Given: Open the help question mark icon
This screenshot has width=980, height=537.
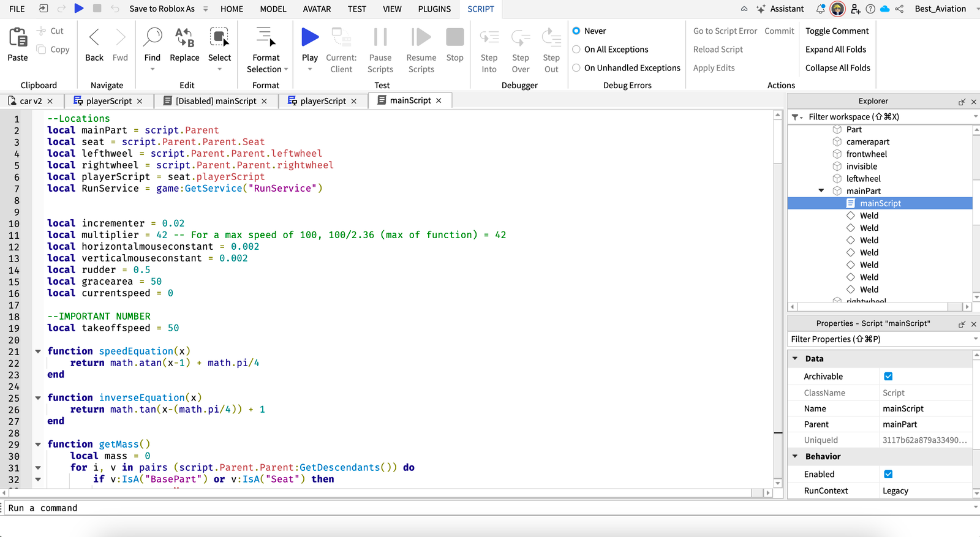Looking at the screenshot, I should click(x=870, y=9).
